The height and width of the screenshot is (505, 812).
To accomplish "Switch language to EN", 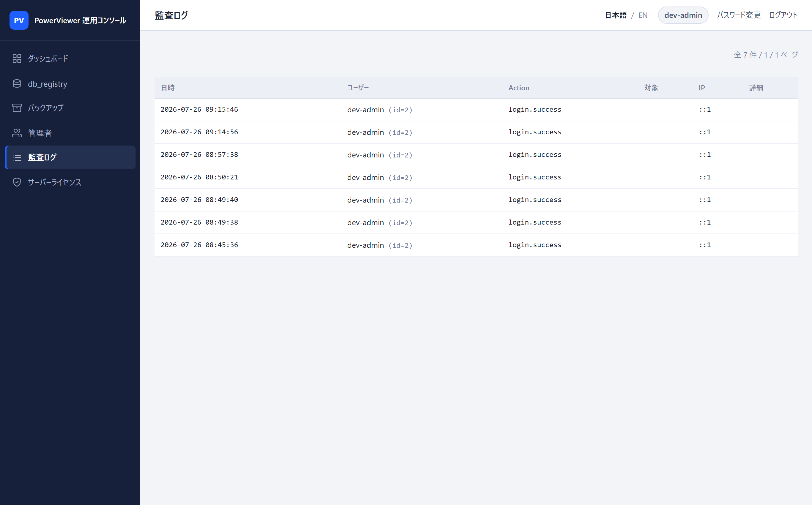I will [643, 15].
